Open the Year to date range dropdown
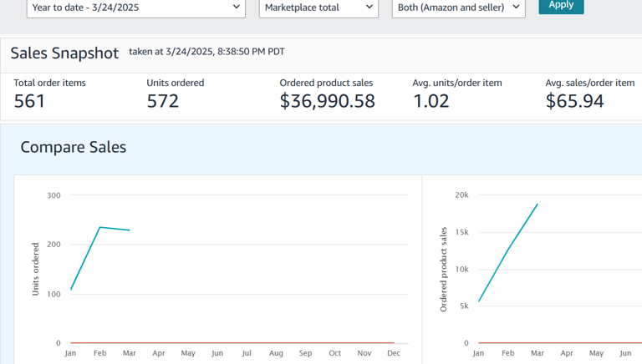642x364 pixels. [x=135, y=8]
